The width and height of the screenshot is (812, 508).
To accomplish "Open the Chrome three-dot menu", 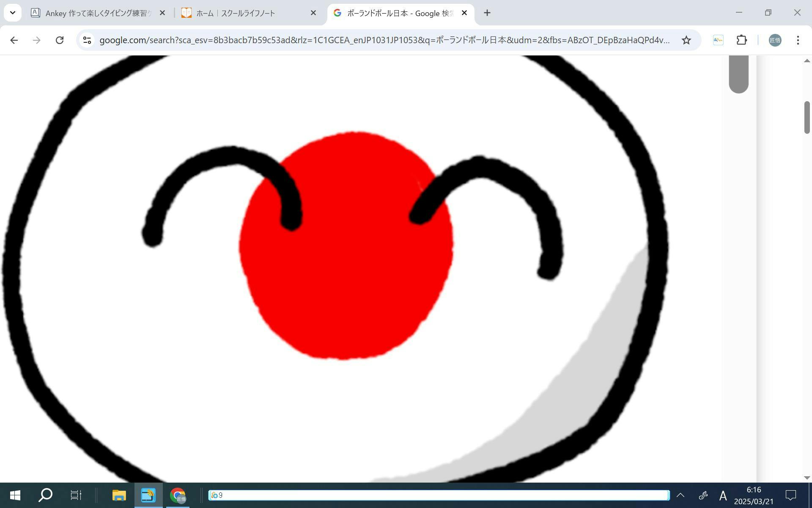I will coord(798,40).
